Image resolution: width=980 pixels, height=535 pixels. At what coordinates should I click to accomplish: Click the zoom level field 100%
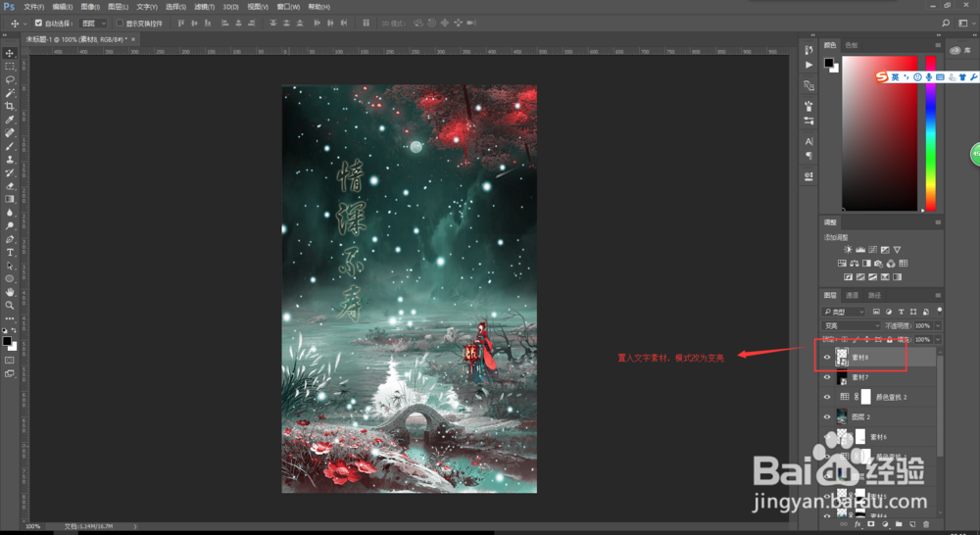pos(32,526)
